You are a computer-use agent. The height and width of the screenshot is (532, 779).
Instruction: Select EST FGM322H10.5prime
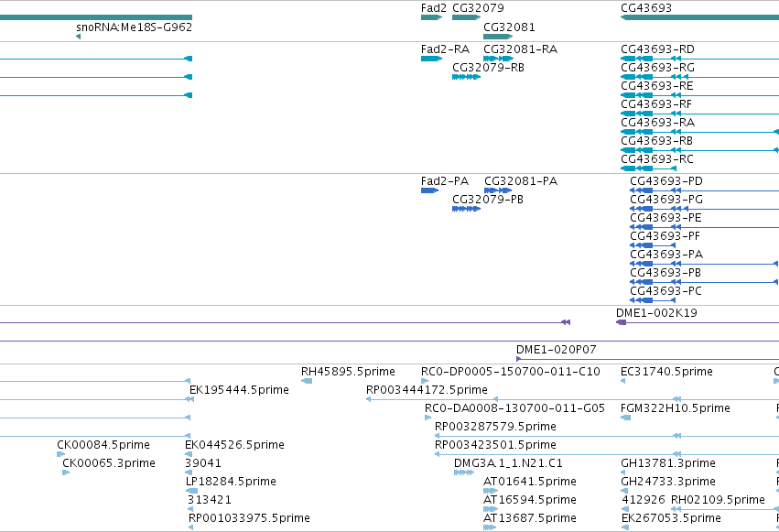point(676,408)
